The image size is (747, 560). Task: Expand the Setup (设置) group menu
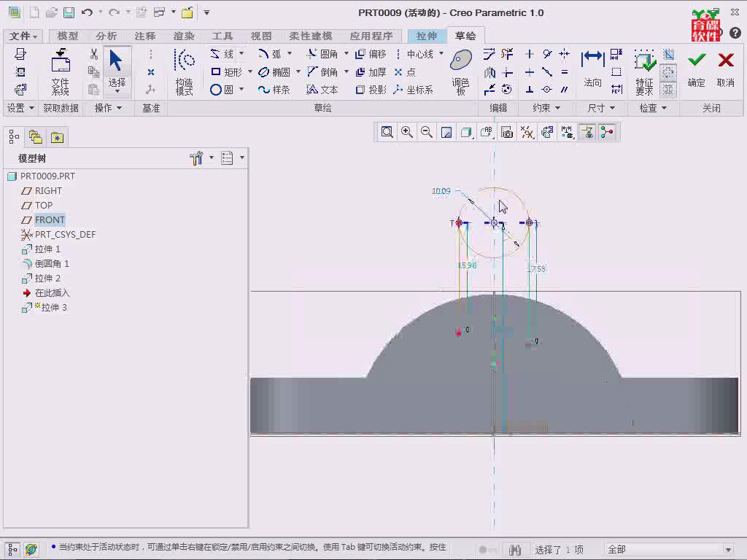pyautogui.click(x=20, y=108)
